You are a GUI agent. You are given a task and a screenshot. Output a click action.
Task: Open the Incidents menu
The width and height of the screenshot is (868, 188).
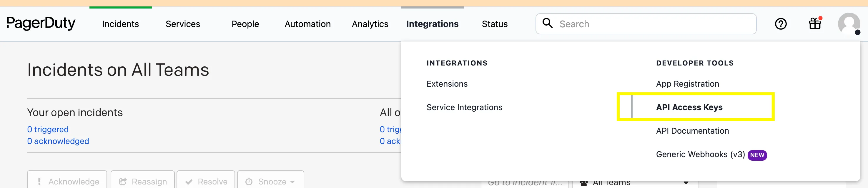pos(120,24)
